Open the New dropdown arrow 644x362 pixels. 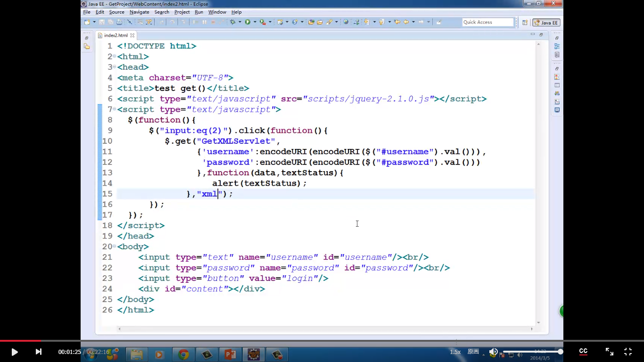pyautogui.click(x=94, y=22)
